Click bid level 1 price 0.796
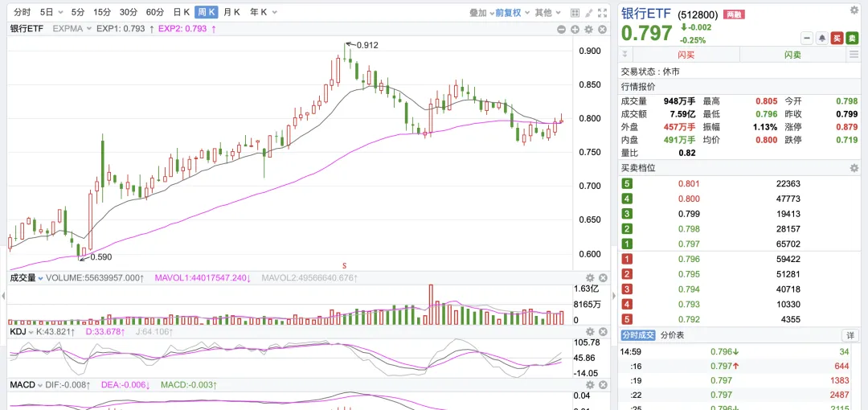 point(690,259)
